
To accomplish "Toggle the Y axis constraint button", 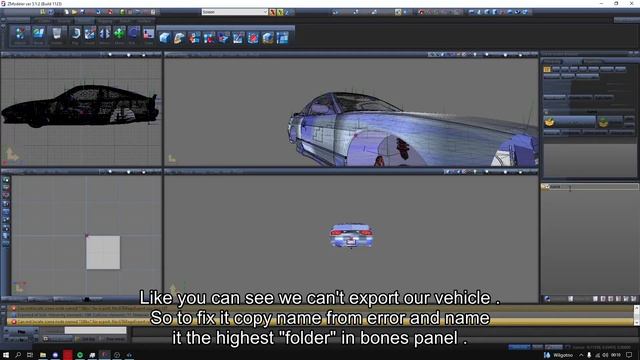I will point(280,12).
